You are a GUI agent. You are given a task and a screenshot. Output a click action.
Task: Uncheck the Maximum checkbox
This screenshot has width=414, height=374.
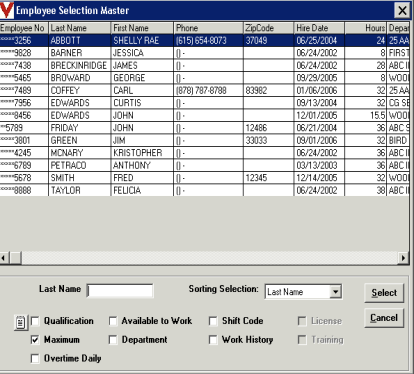(35, 340)
